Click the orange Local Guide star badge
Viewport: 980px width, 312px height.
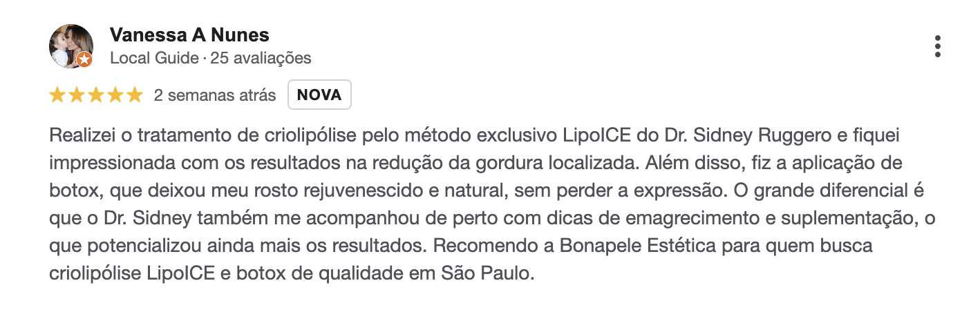coord(84,60)
